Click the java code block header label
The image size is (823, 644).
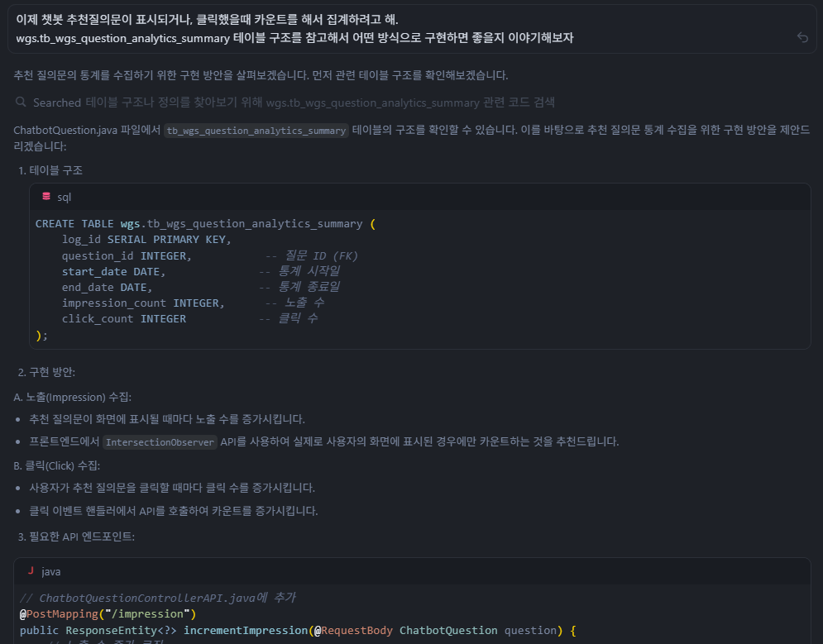[x=51, y=571]
